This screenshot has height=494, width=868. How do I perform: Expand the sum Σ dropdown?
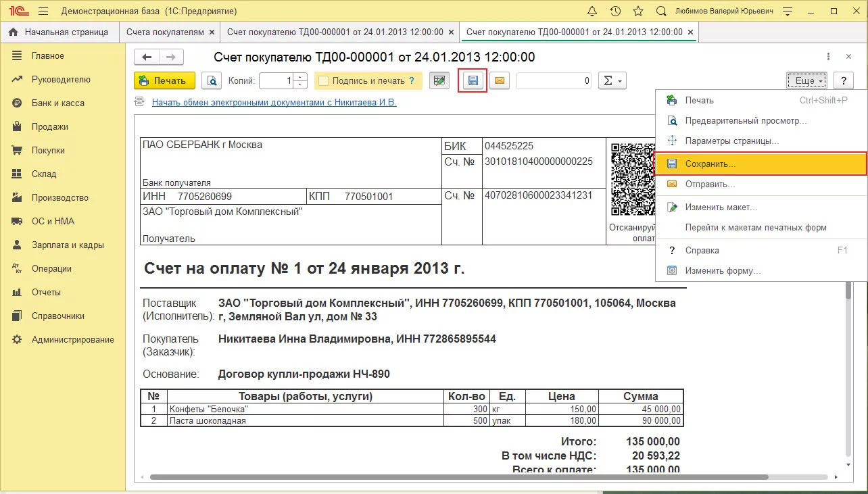612,81
